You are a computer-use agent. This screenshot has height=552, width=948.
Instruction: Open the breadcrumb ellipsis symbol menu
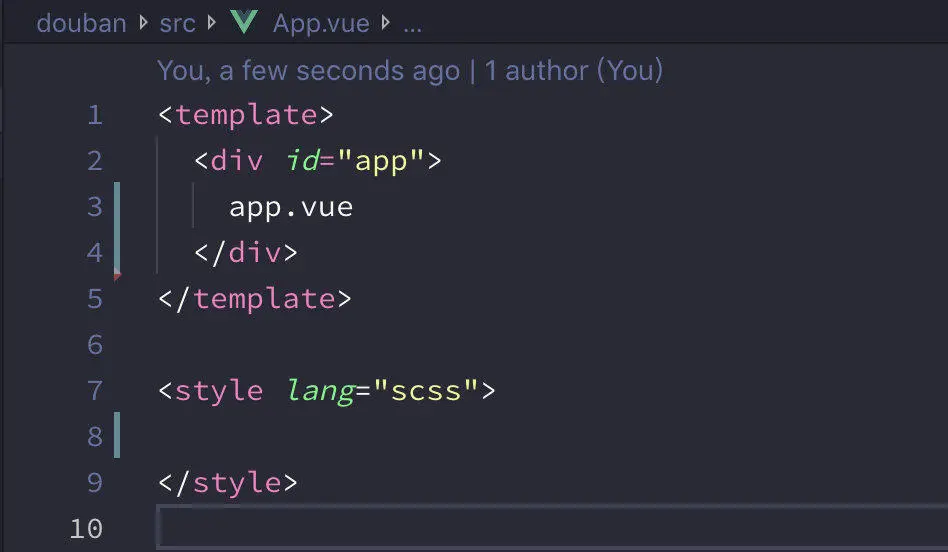point(412,28)
